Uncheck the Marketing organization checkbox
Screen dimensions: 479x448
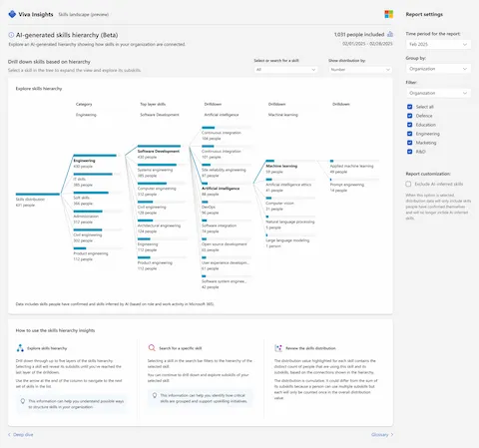(410, 143)
